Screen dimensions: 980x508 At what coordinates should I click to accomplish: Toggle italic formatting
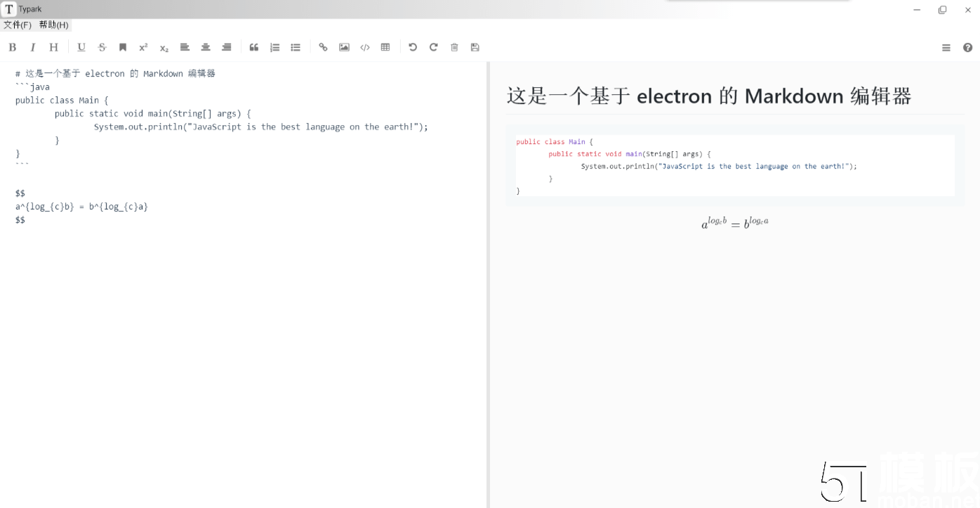[x=33, y=47]
